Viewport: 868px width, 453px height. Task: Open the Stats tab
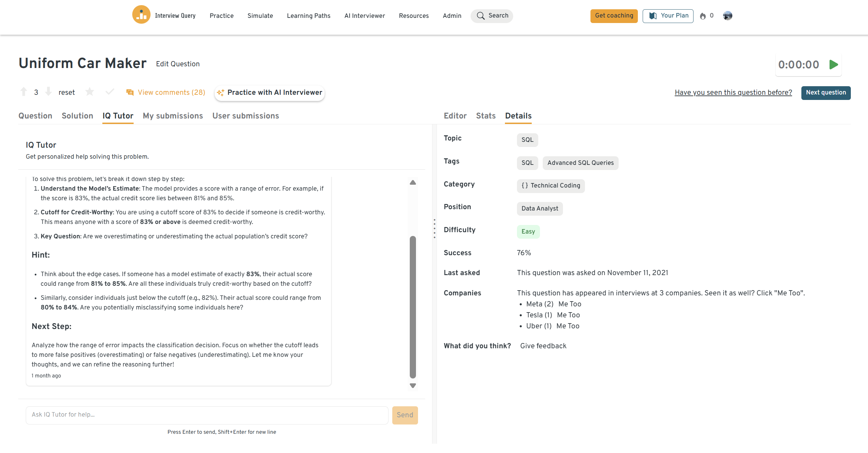(x=486, y=116)
